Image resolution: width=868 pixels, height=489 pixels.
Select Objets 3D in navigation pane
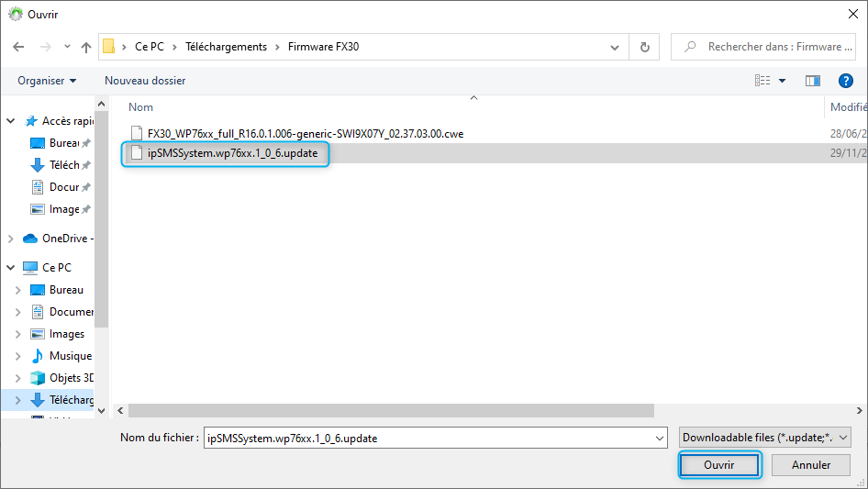click(72, 378)
